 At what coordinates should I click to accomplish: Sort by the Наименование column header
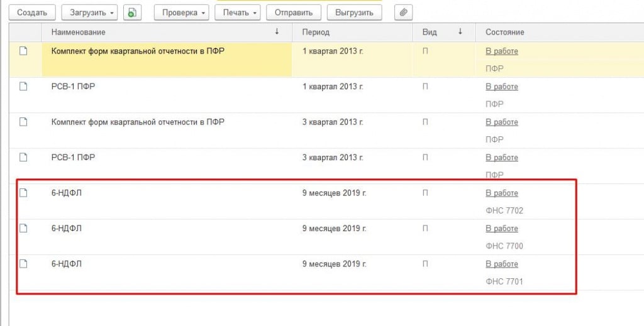click(79, 32)
